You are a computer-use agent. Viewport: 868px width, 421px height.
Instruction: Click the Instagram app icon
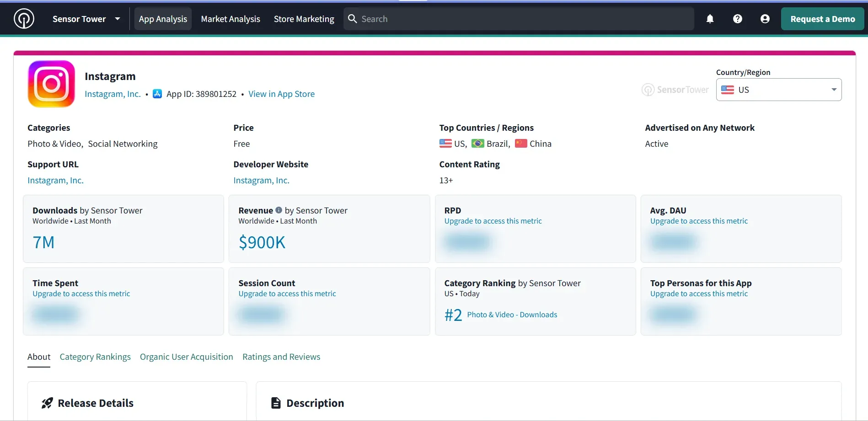click(51, 84)
